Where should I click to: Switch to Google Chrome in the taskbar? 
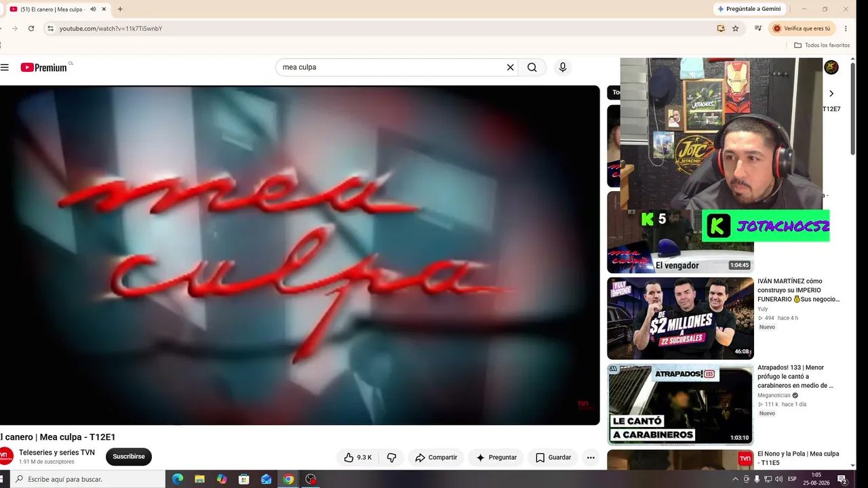[289, 479]
